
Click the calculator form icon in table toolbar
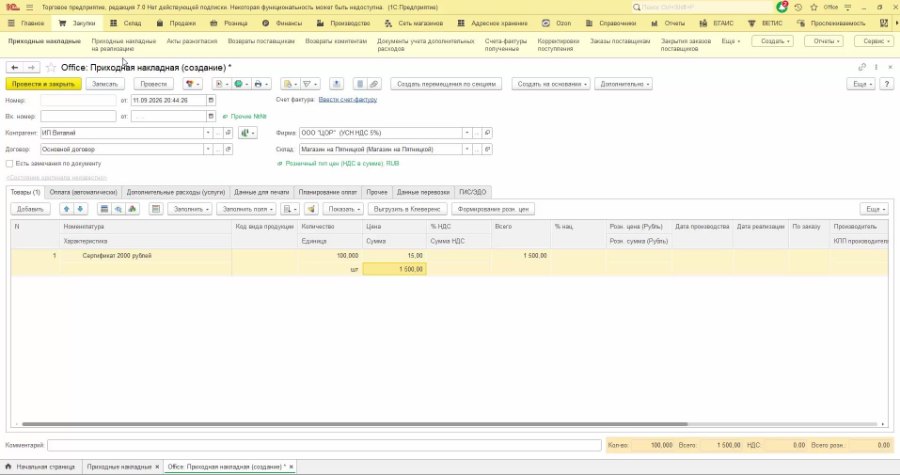pos(156,209)
